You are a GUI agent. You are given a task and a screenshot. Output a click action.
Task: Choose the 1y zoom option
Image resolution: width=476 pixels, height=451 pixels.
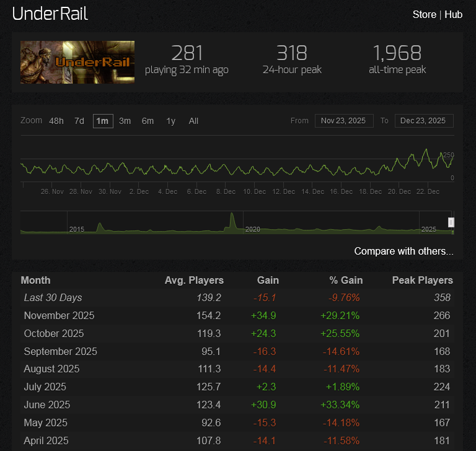coord(171,121)
